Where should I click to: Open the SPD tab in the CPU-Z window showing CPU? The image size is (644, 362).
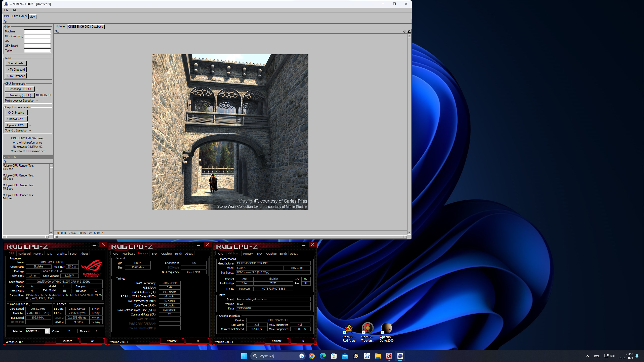click(50, 254)
